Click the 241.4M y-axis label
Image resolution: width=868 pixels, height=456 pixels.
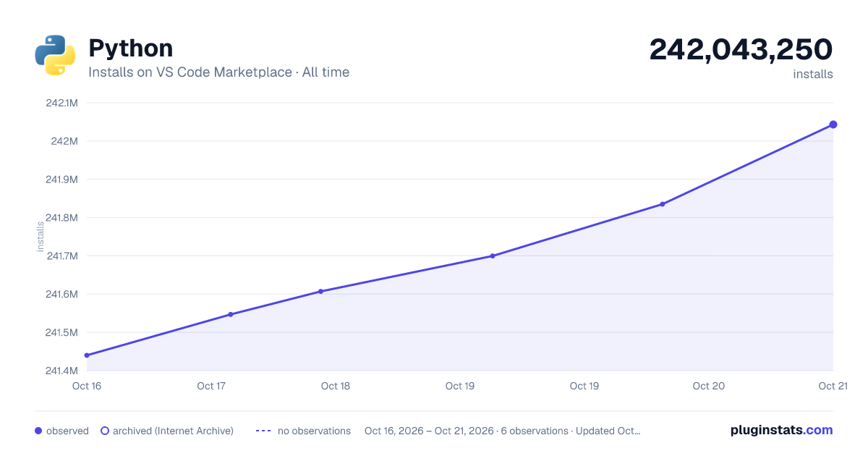point(62,371)
